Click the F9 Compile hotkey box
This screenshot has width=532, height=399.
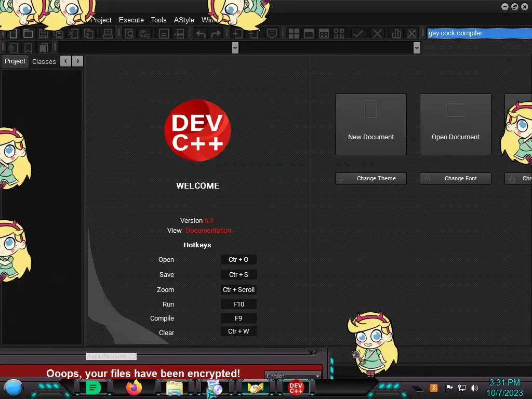point(238,318)
